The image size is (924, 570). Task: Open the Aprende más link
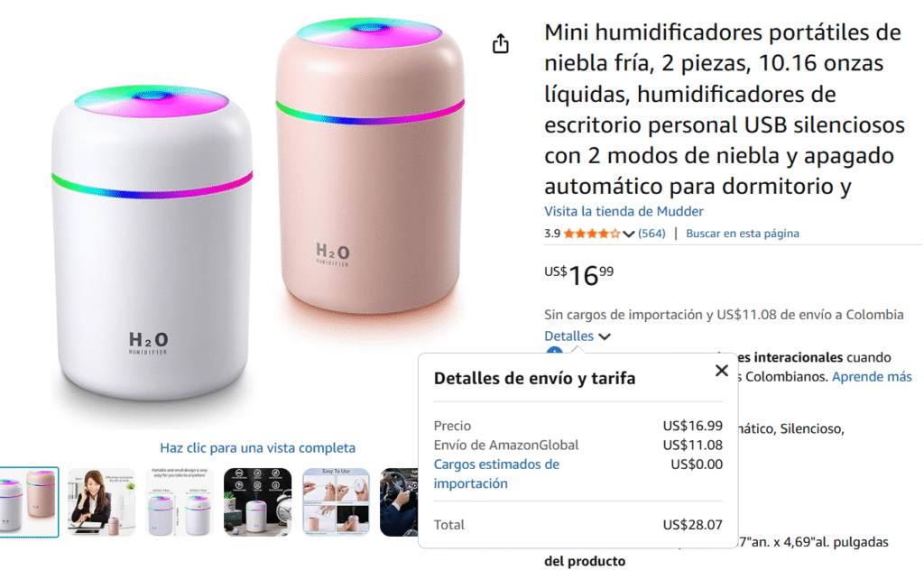(x=872, y=376)
